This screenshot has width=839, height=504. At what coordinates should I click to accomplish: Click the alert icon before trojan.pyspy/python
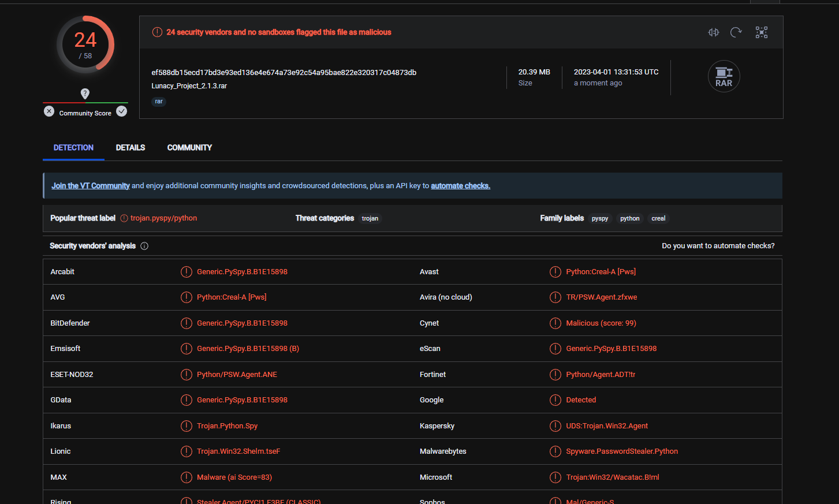124,218
